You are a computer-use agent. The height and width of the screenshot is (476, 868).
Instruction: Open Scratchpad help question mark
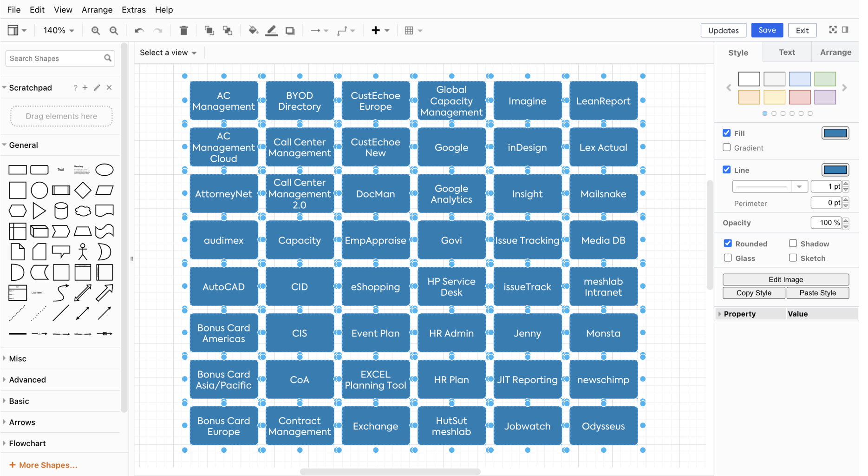pos(75,87)
